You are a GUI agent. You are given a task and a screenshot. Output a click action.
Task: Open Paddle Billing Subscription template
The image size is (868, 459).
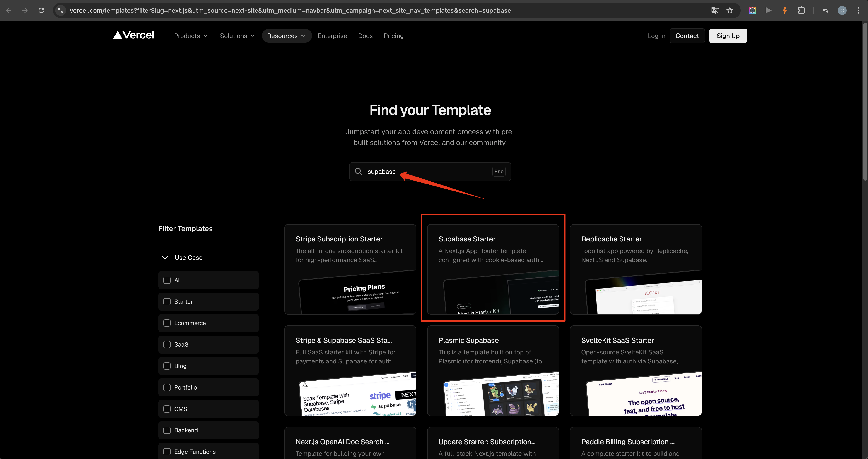(636, 443)
